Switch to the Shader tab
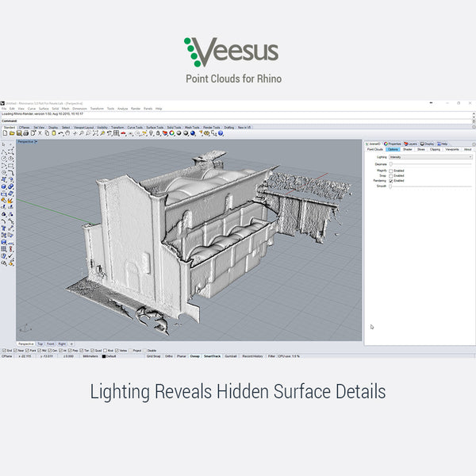 tap(407, 149)
